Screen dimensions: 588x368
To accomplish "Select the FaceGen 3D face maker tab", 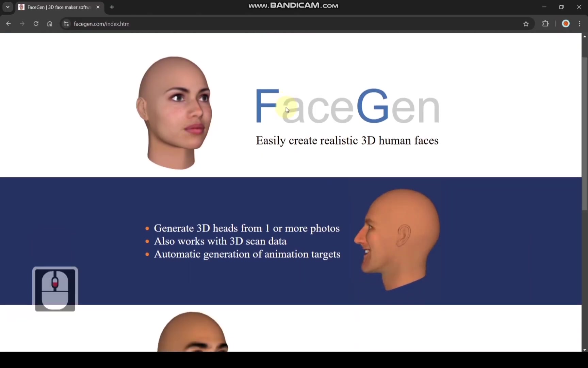I will tap(60, 7).
